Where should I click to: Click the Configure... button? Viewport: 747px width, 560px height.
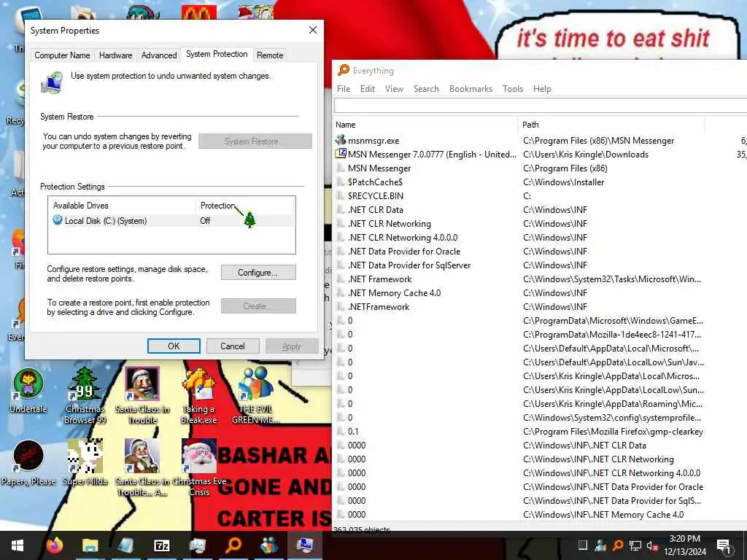(x=258, y=273)
